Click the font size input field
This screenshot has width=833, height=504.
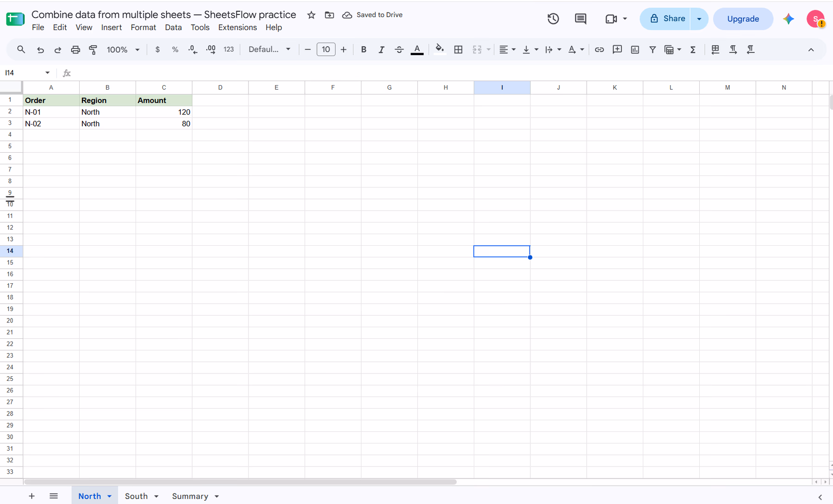[x=326, y=50]
